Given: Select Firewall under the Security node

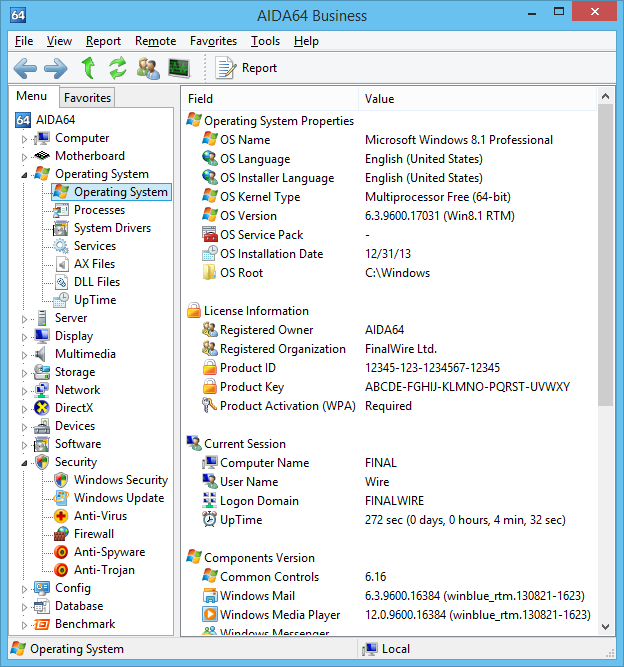Looking at the screenshot, I should pyautogui.click(x=94, y=534).
